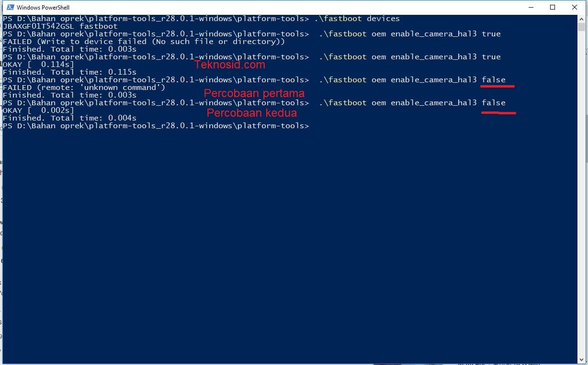Minimize the Windows PowerShell window
The image size is (588, 365).
pyautogui.click(x=531, y=7)
